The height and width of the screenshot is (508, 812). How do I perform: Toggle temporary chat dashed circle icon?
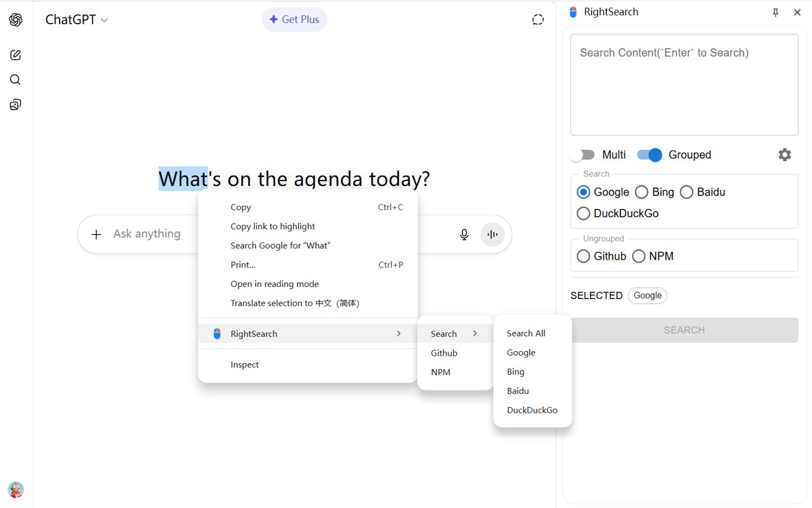tap(538, 20)
